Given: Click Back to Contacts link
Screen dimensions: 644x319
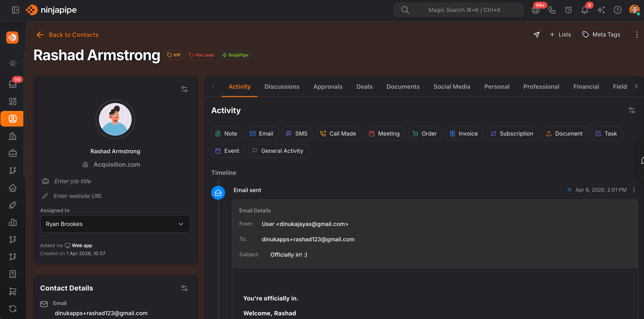Looking at the screenshot, I should (x=73, y=35).
